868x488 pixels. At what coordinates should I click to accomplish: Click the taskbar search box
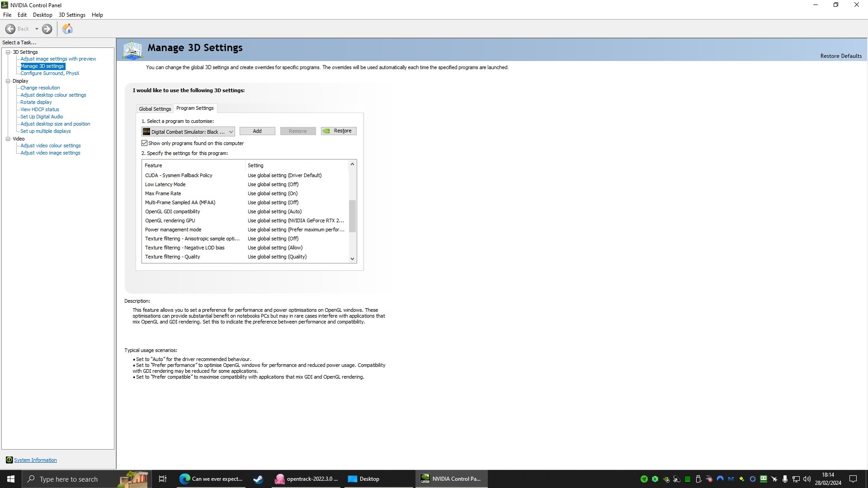(x=86, y=479)
